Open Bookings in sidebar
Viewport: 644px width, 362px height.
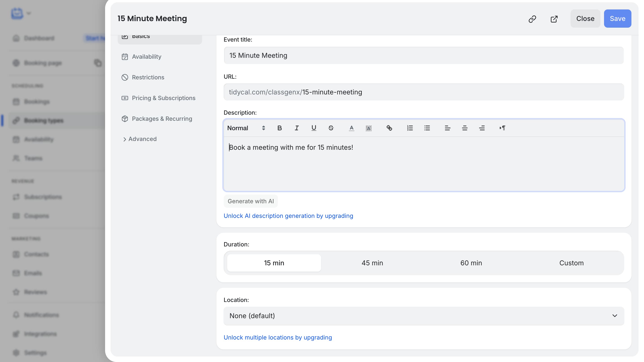click(37, 102)
